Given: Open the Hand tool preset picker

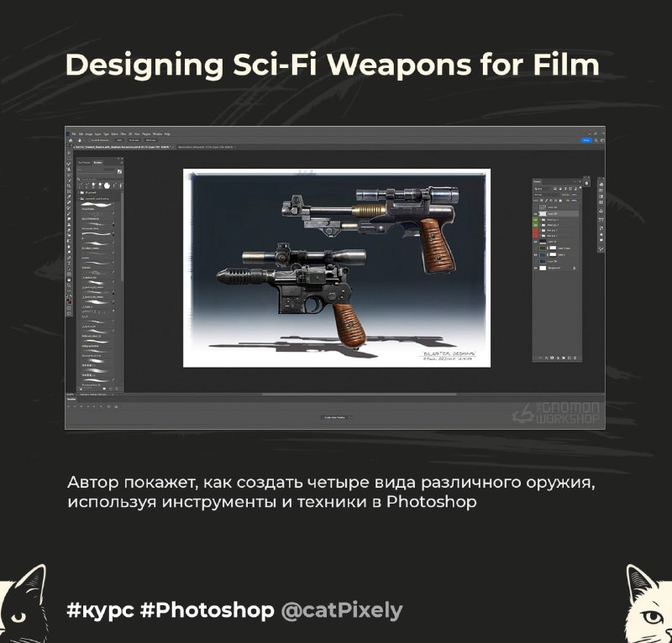Looking at the screenshot, I should click(81, 140).
